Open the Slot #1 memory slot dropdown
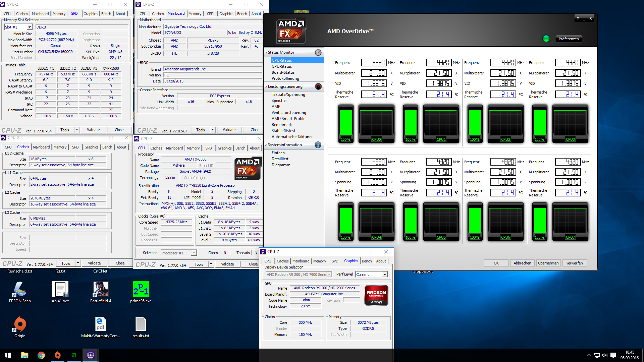Viewport: 644px width, 362px height. pyautogui.click(x=30, y=27)
